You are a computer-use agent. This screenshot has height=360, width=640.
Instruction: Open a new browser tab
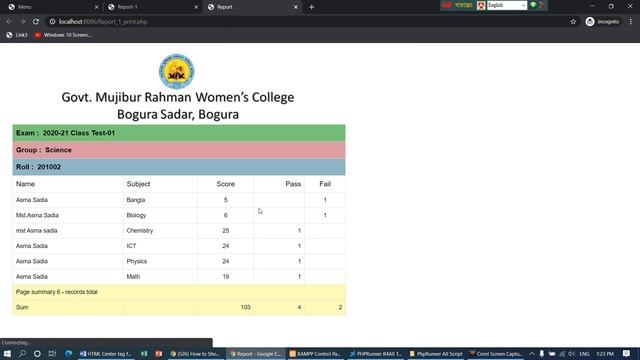tap(311, 7)
